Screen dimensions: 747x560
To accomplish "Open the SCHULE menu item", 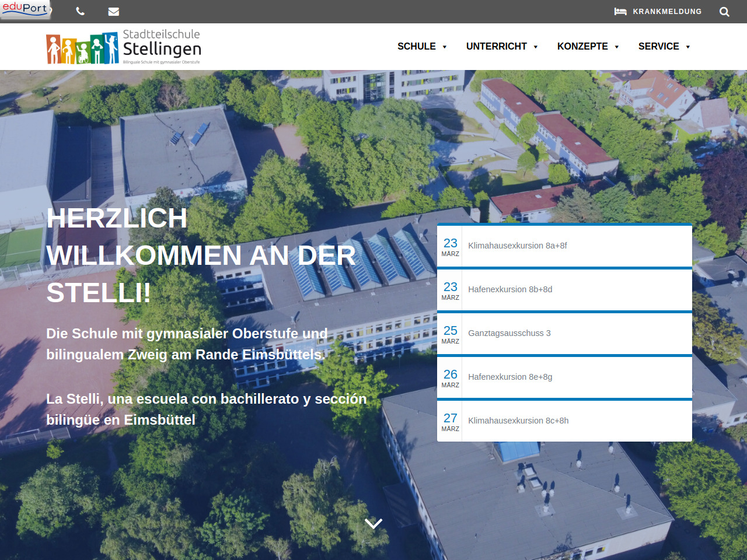I will (416, 47).
